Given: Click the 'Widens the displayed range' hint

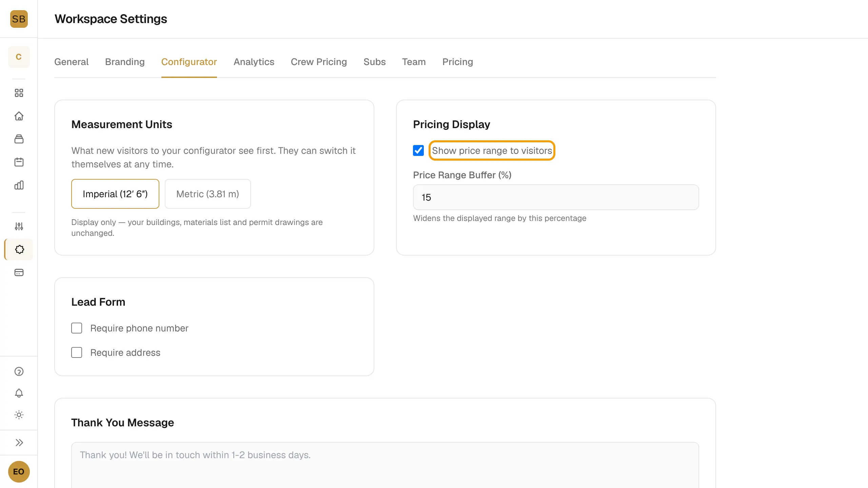Looking at the screenshot, I should click(x=499, y=218).
